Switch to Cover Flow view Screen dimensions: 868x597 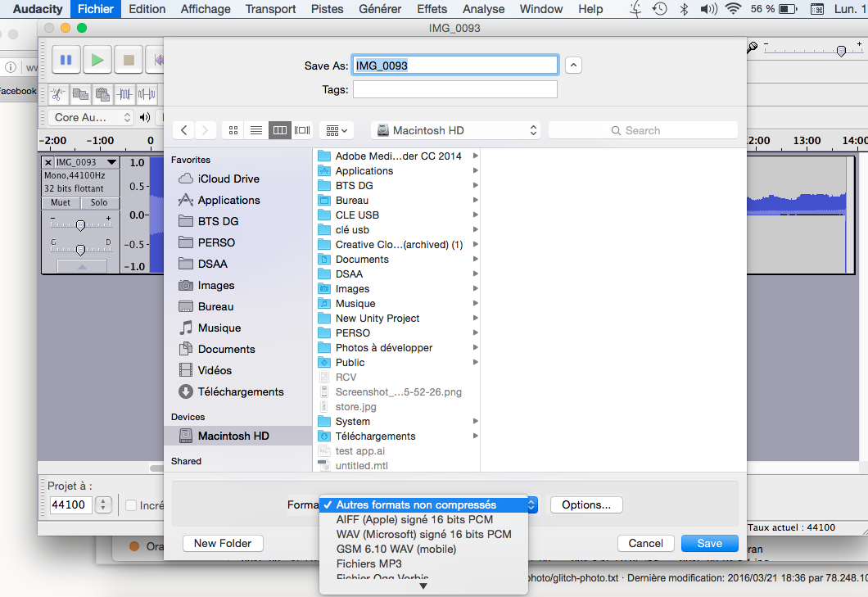(x=303, y=130)
